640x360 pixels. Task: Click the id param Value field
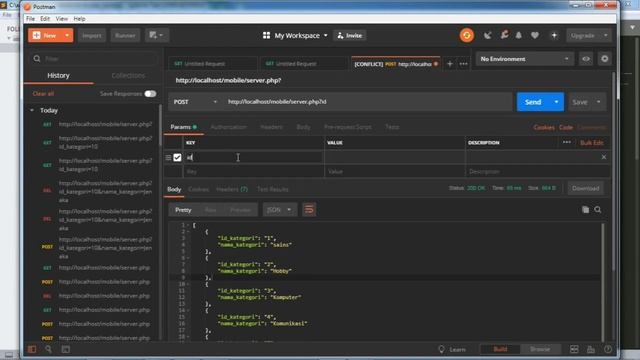pyautogui.click(x=395, y=157)
